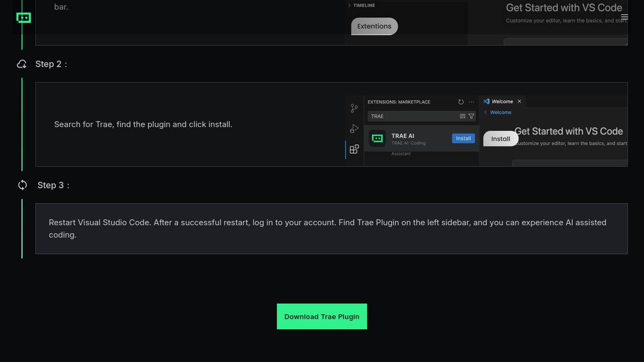Click the blue Install button for TRAE AI
Image resolution: width=644 pixels, height=362 pixels.
click(463, 138)
